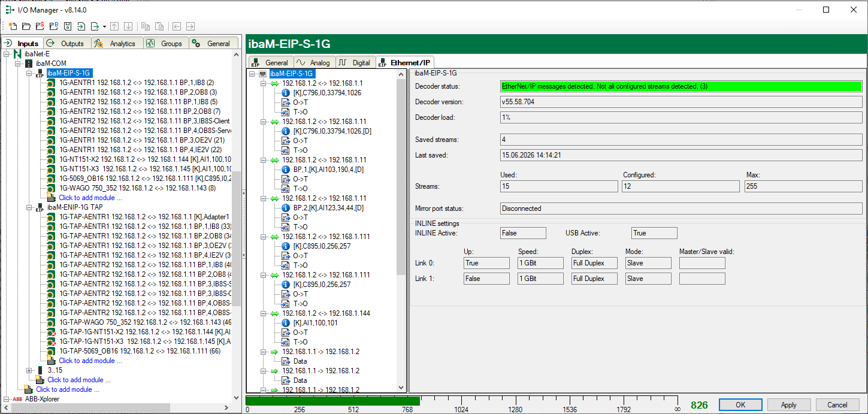Screen dimensions: 868x414
Task: Switch to the module's Digital tab
Action: (355, 62)
